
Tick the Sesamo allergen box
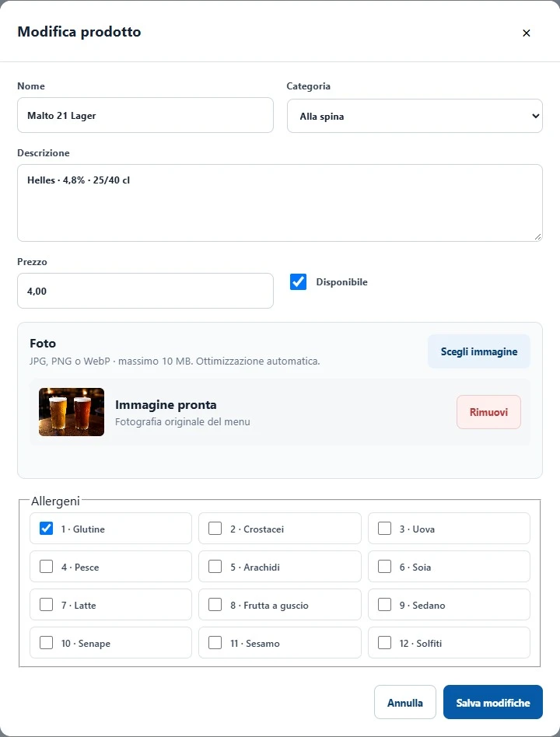pyautogui.click(x=215, y=642)
